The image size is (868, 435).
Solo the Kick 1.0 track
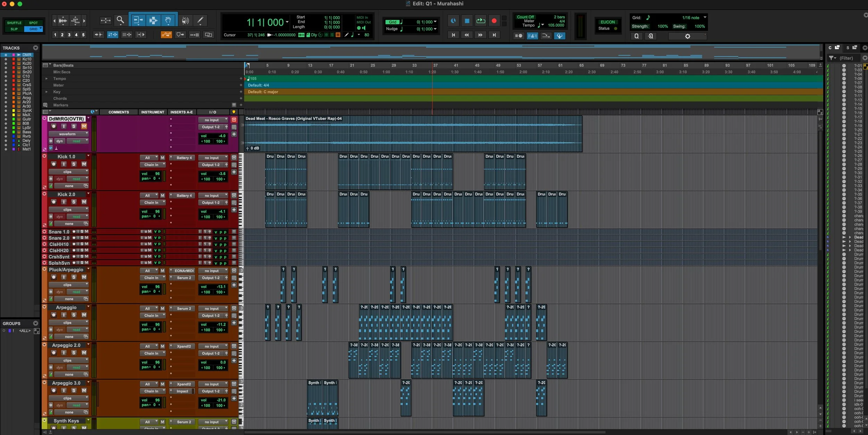click(74, 164)
